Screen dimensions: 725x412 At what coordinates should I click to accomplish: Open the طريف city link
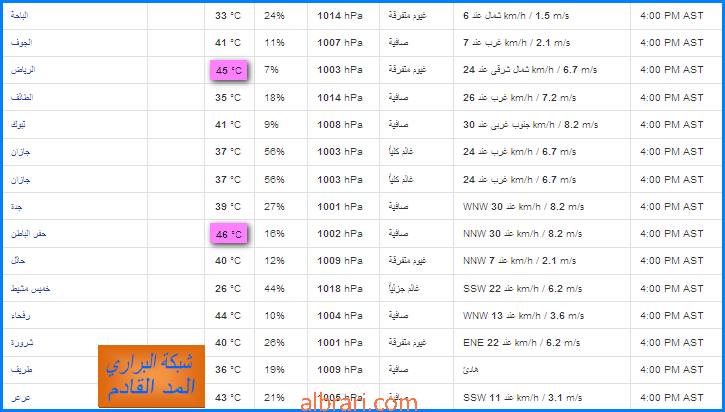coord(21,370)
